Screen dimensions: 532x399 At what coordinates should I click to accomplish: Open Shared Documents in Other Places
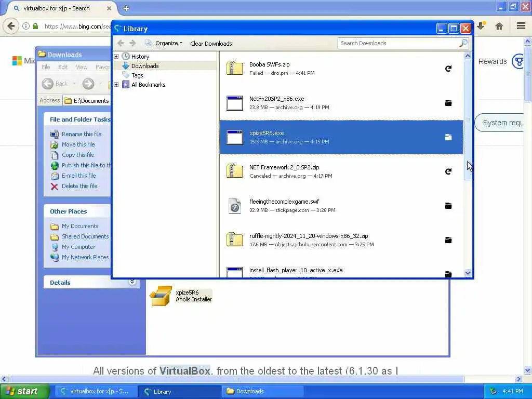coord(85,236)
